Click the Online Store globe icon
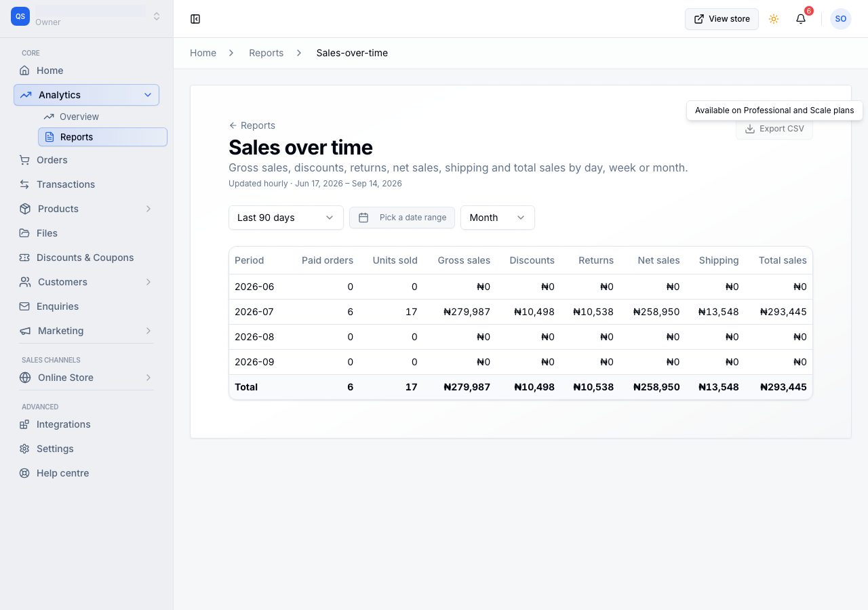 (x=25, y=378)
